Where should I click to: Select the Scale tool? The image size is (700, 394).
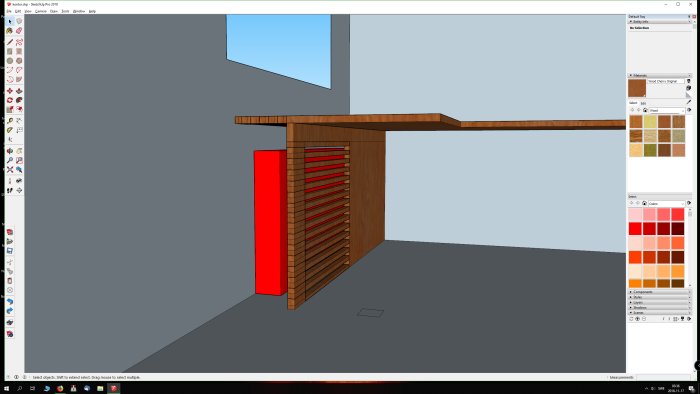click(10, 109)
